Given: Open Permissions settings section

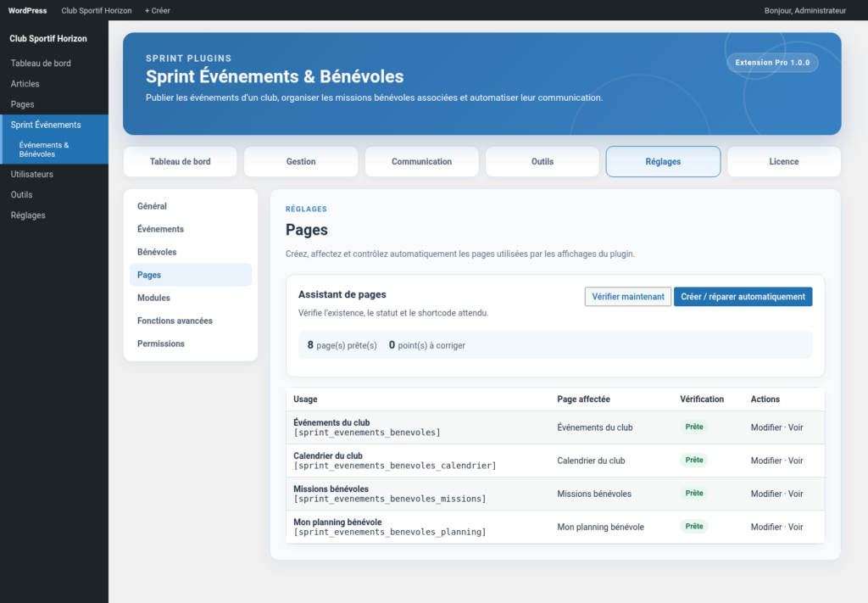Looking at the screenshot, I should (191, 343).
